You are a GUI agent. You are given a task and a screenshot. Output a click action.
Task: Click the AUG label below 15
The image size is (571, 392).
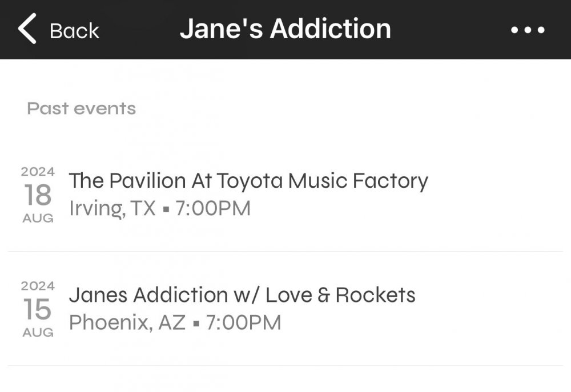coord(38,332)
